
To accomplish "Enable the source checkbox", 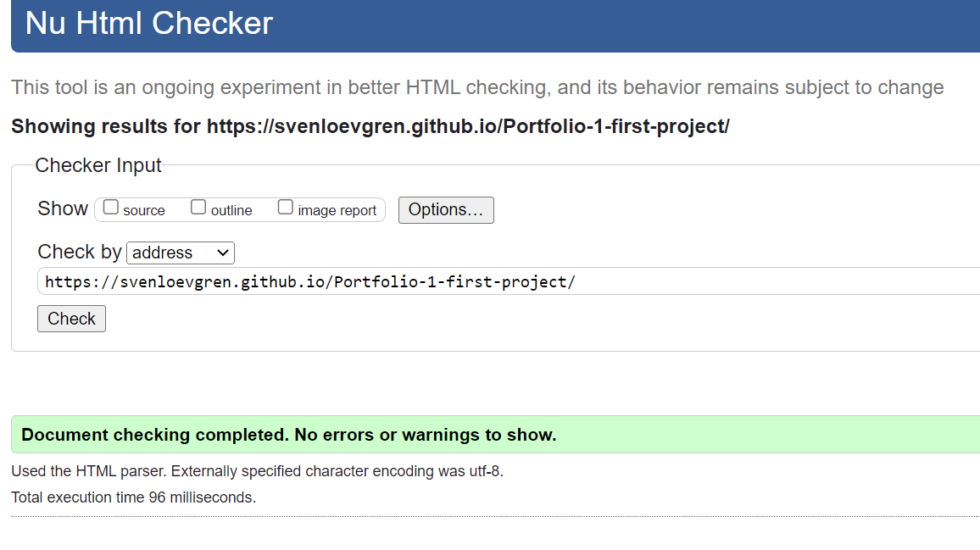I will (x=110, y=206).
